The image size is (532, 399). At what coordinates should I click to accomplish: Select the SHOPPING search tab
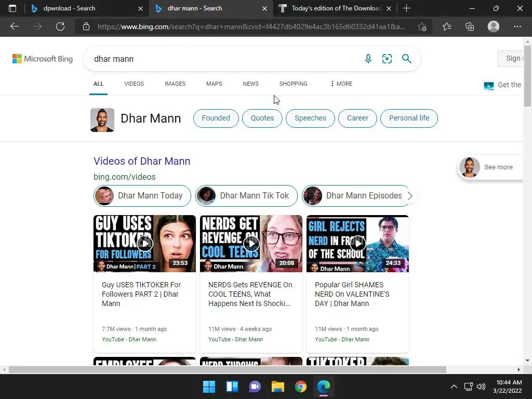pyautogui.click(x=294, y=84)
